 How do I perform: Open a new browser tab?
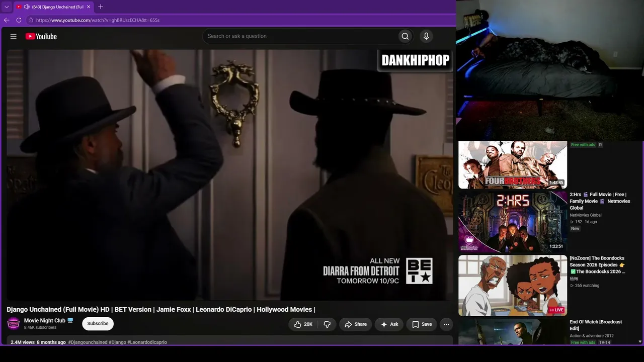point(101,7)
